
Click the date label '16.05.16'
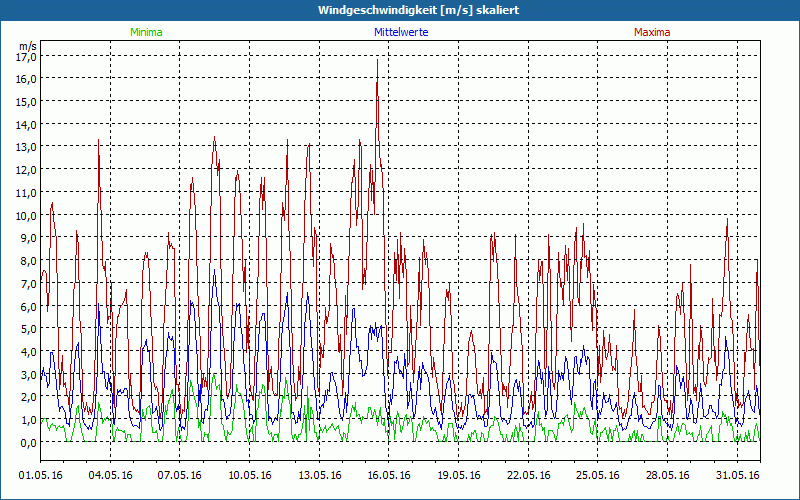point(389,475)
